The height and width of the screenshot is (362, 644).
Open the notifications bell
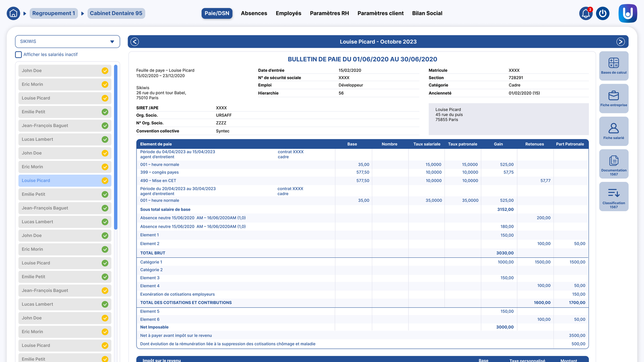[586, 13]
